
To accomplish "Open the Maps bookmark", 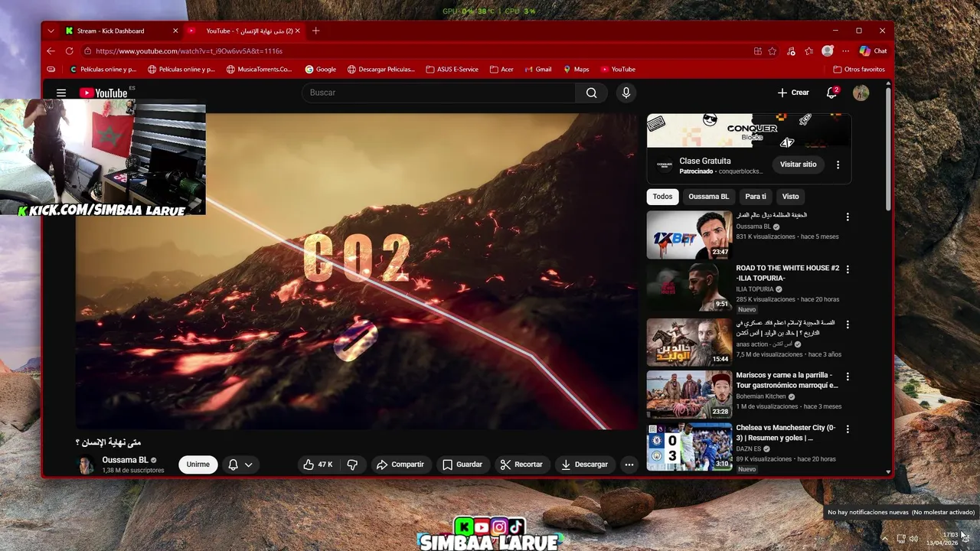I will pyautogui.click(x=577, y=69).
